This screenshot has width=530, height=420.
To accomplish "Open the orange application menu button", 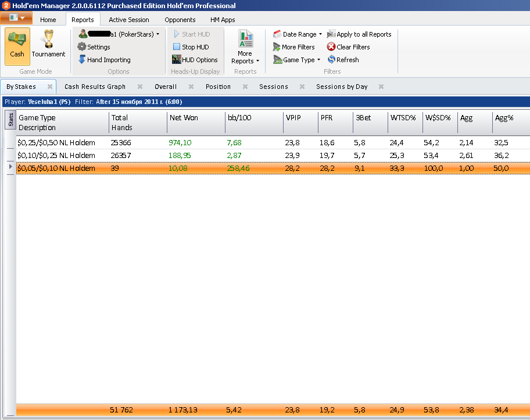I will [16, 17].
